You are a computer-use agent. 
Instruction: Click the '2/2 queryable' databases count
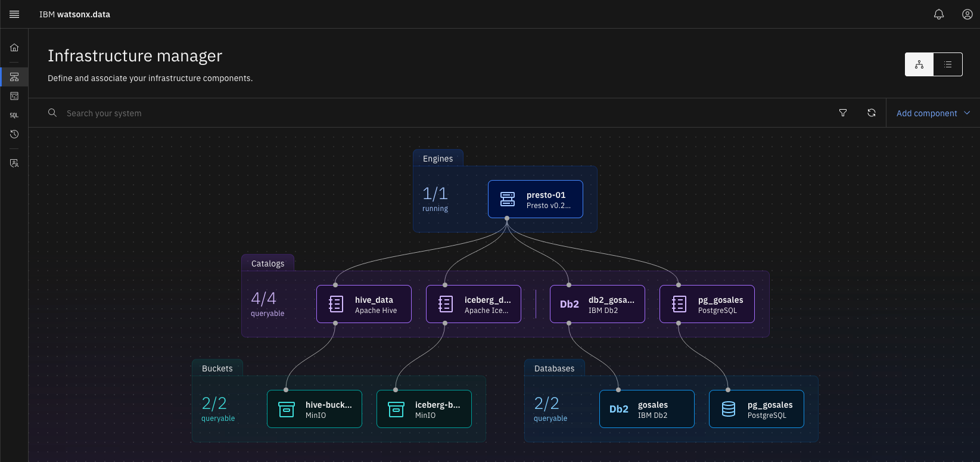pyautogui.click(x=550, y=409)
